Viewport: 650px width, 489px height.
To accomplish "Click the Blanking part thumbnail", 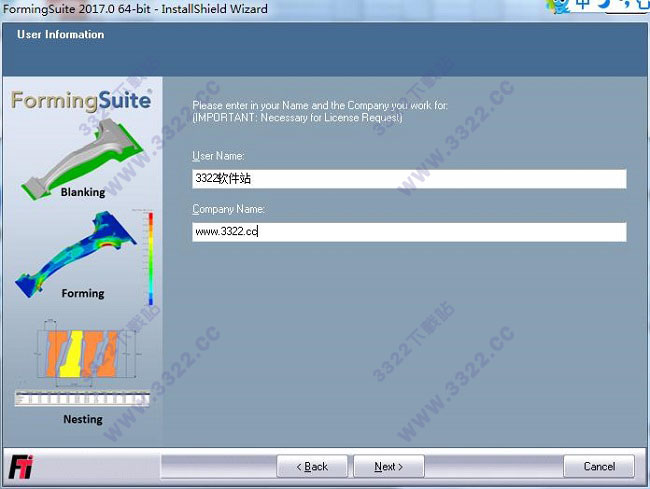I will [x=83, y=157].
